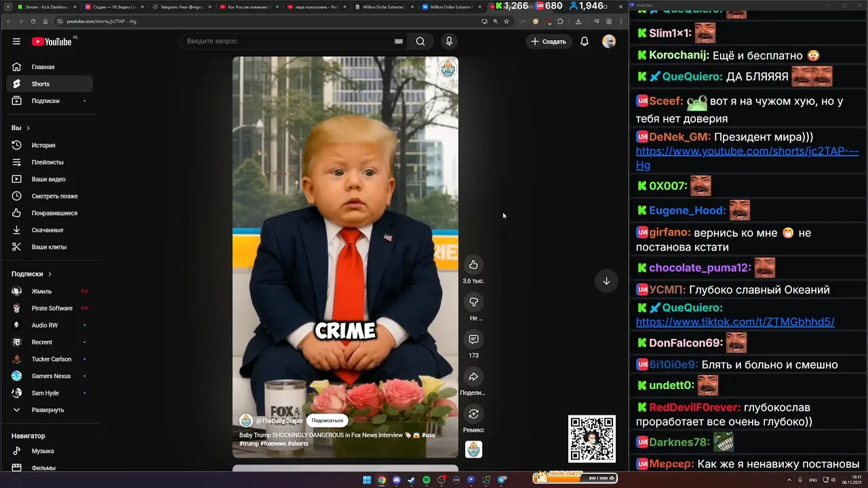Open TheDaily.Diaper channel watermark on video
868x488 pixels.
447,68
